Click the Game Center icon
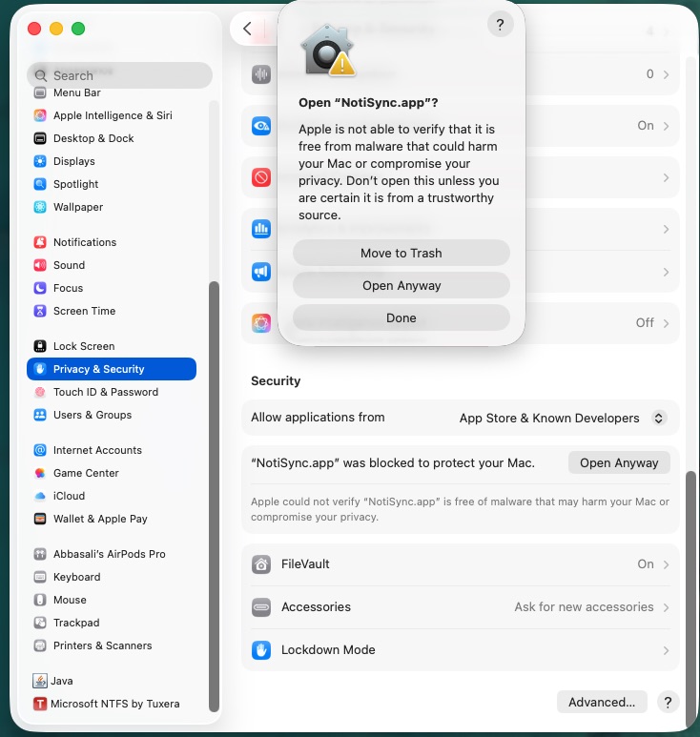Image resolution: width=700 pixels, height=737 pixels. pos(40,473)
